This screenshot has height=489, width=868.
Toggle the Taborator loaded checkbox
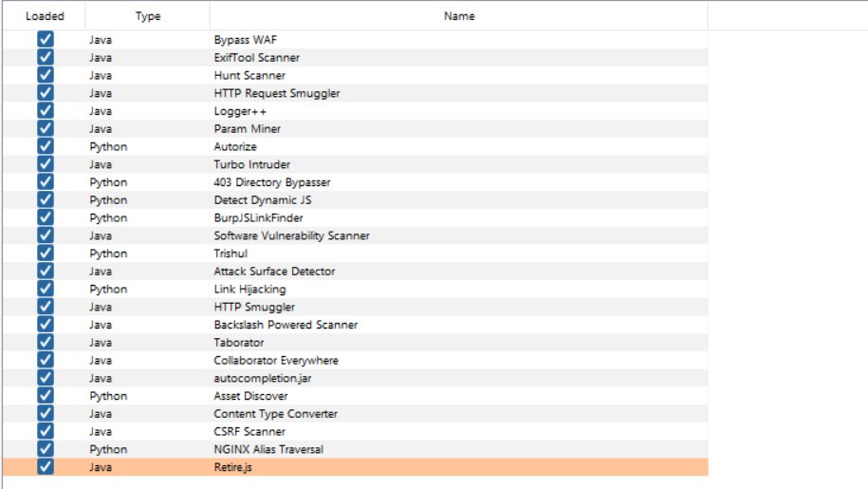[46, 342]
